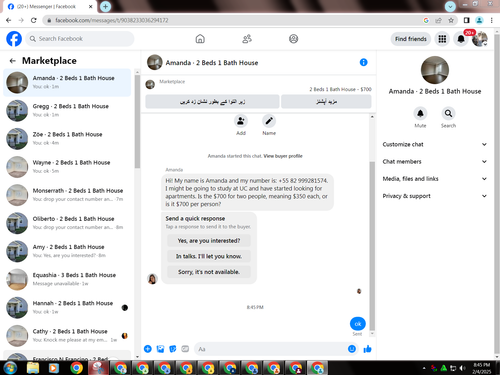Open conversation information blue i icon
The image size is (500, 375).
pyautogui.click(x=363, y=62)
